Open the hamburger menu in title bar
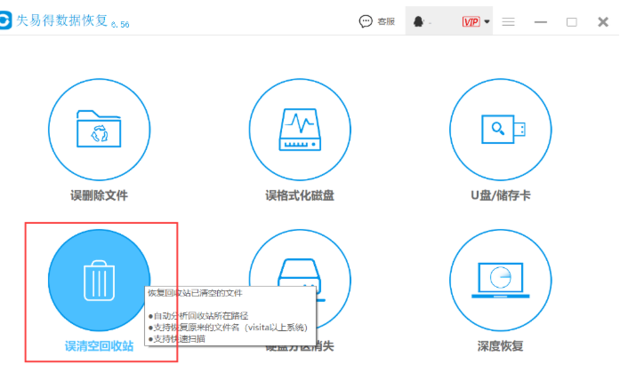Viewport: 620px width, 372px height. (x=508, y=22)
